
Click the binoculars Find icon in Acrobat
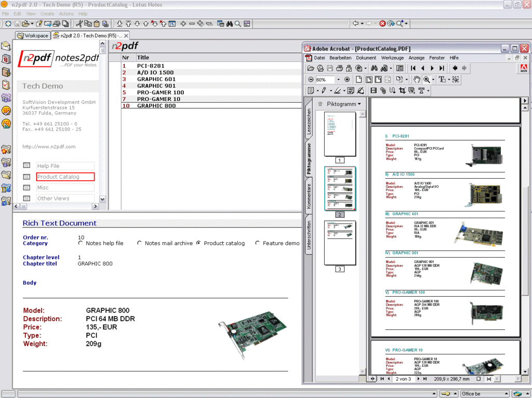pos(374,68)
